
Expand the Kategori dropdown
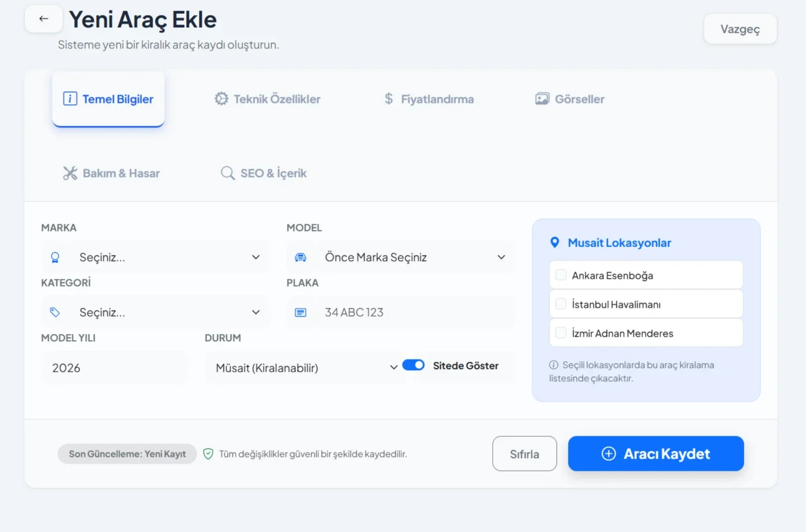(155, 312)
